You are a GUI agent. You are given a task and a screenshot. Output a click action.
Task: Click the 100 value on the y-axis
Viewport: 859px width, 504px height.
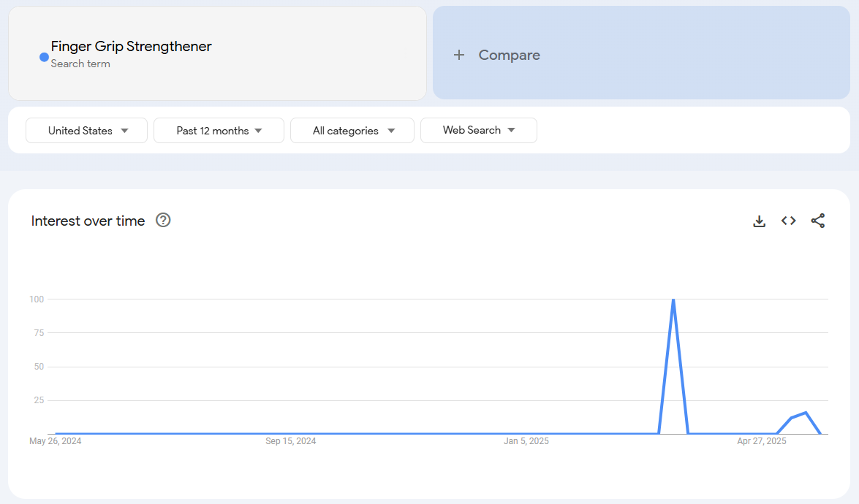pyautogui.click(x=37, y=299)
